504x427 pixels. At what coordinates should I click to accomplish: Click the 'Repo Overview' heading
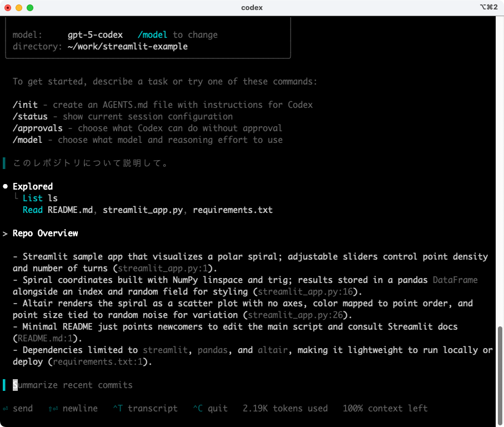click(46, 234)
